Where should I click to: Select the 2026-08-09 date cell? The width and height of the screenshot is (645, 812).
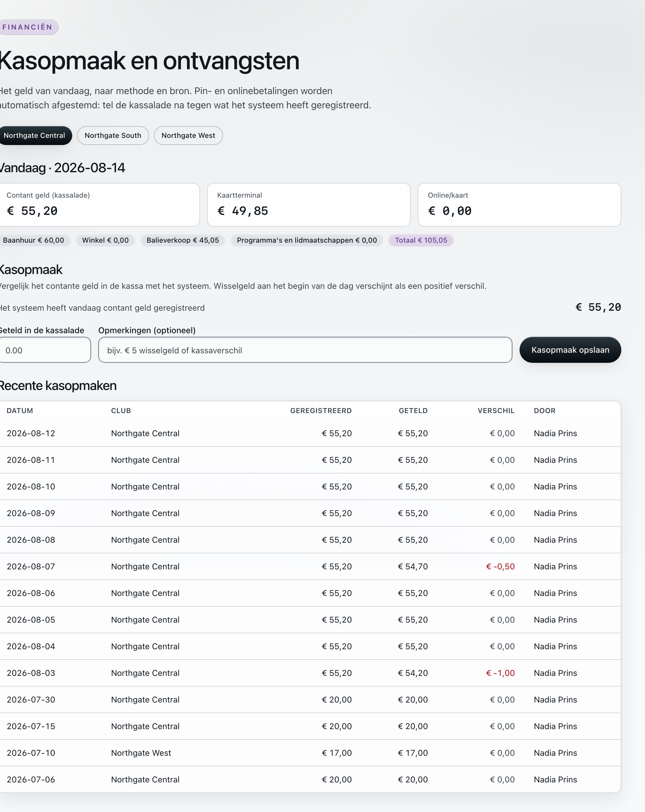click(31, 513)
